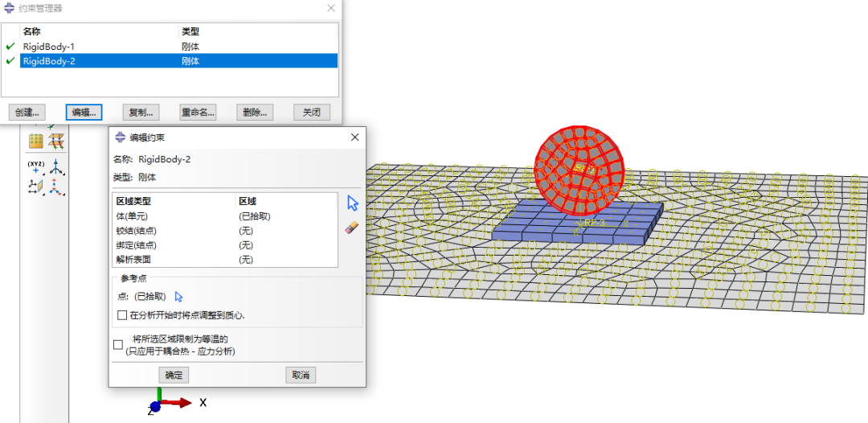Screen dimensions: 868x423
Task: Select the RigidBody-2 row
Action: [x=178, y=61]
